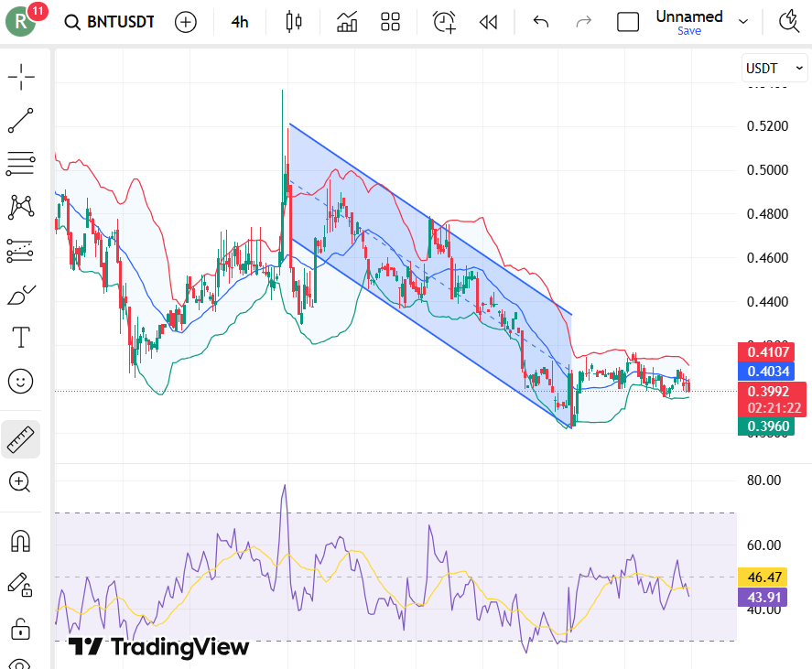The image size is (812, 669).
Task: Change the USDT currency dropdown
Action: (774, 68)
